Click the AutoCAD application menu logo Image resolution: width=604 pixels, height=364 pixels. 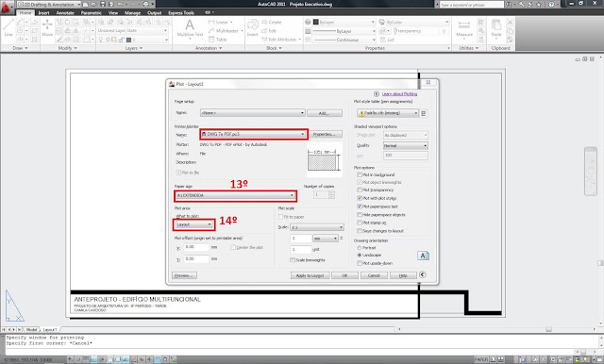tap(7, 8)
